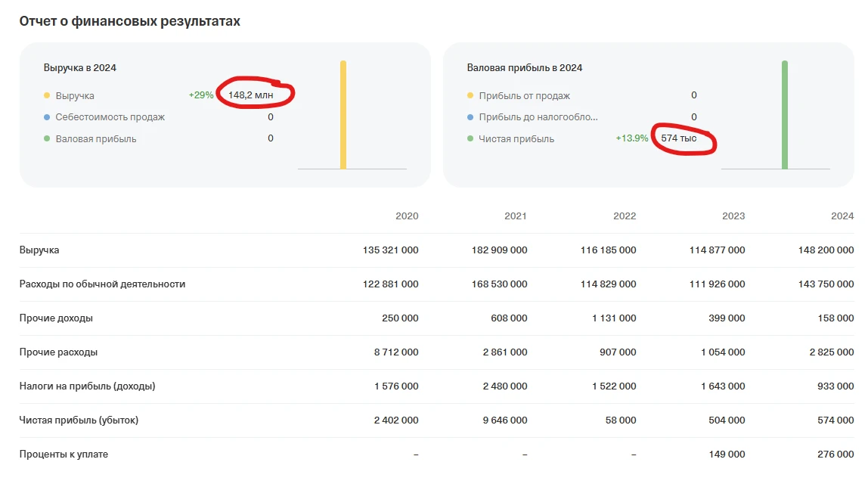Click the Прочие доходы row label
Screen dimensions: 868x484
[56, 318]
